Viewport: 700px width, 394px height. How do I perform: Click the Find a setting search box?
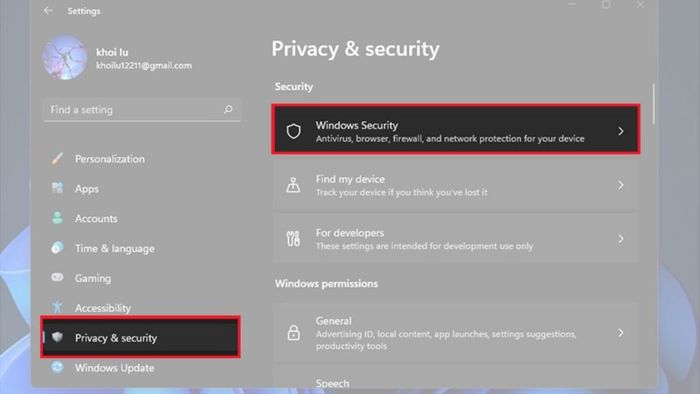[142, 110]
